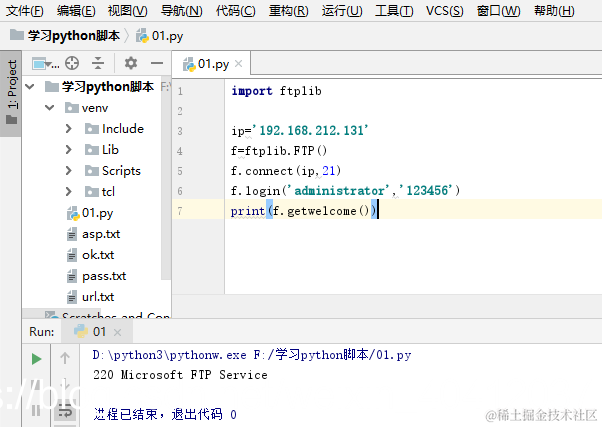Hide the Project panel with minus icon
This screenshot has height=427, width=602.
coord(157,63)
